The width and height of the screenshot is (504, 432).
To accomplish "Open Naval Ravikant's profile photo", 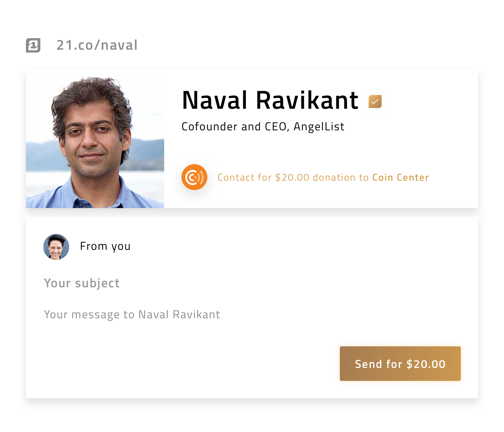I will 95,139.
